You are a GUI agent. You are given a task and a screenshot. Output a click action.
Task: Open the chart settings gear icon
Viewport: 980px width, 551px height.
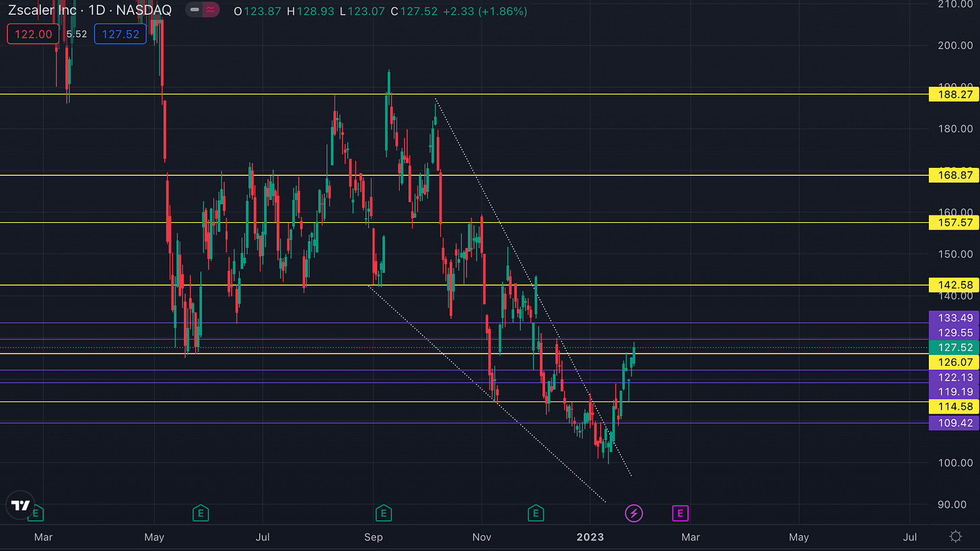955,537
